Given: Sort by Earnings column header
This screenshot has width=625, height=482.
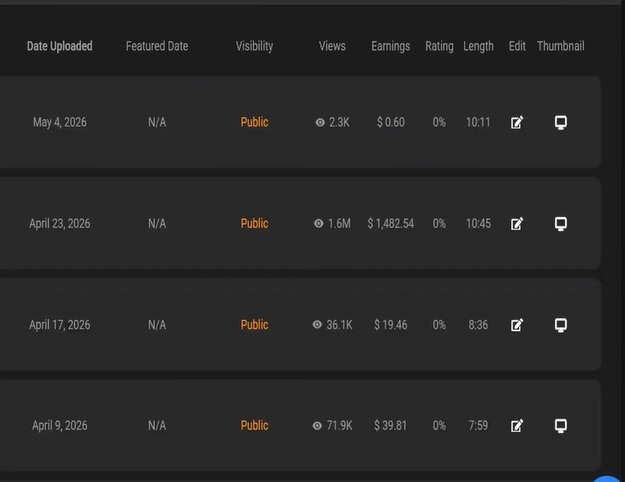Looking at the screenshot, I should coord(391,46).
